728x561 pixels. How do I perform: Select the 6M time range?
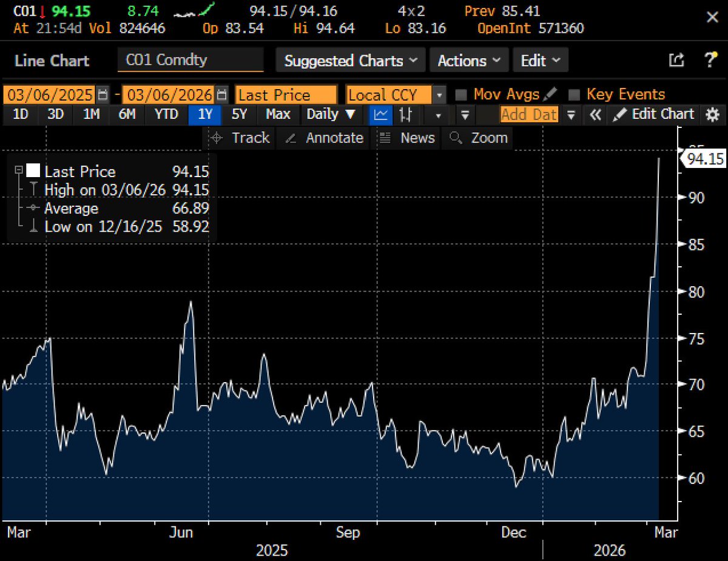[x=127, y=114]
